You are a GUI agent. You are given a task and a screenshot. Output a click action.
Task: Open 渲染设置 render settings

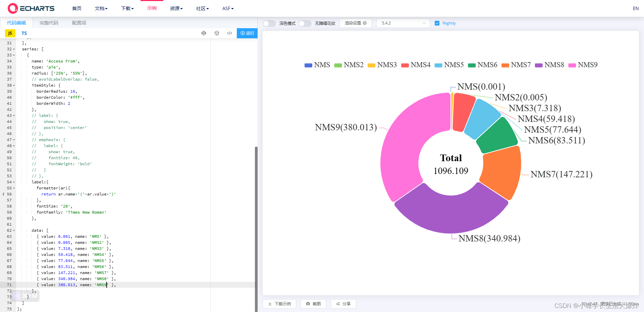click(356, 23)
